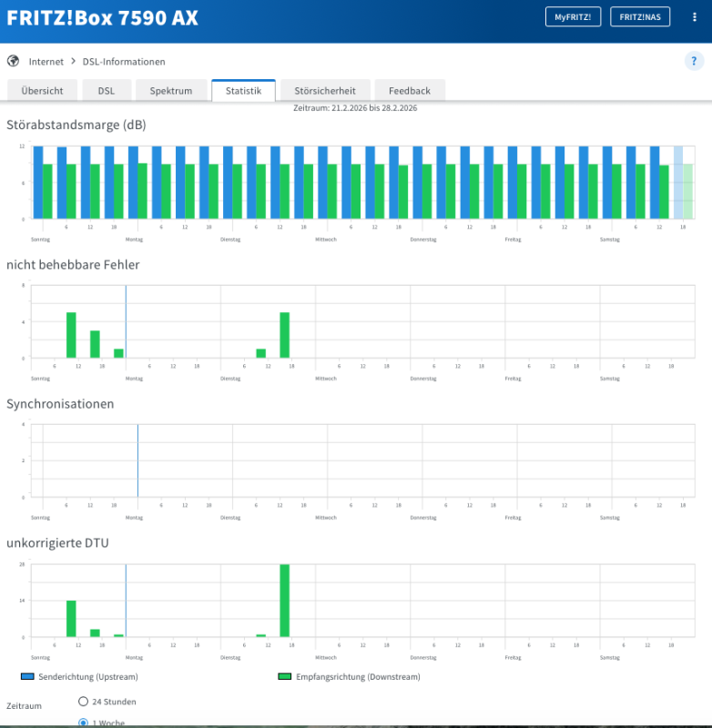The width and height of the screenshot is (712, 728).
Task: Open the Spektrum tab
Action: (171, 91)
